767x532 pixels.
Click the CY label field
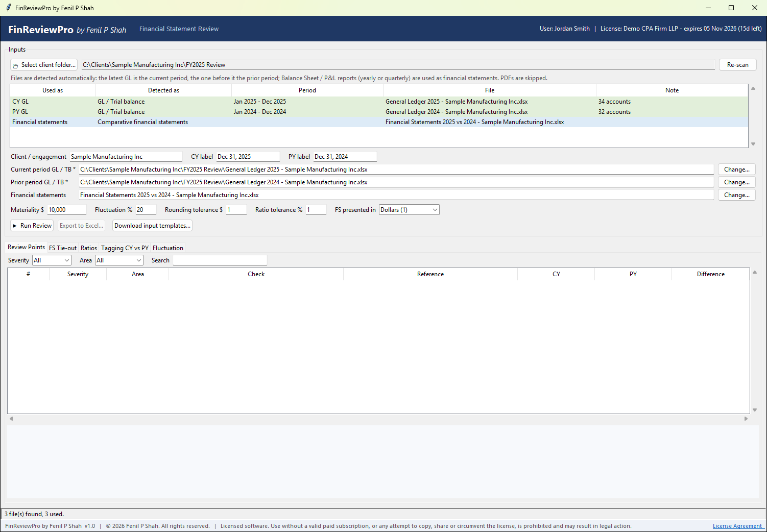248,157
